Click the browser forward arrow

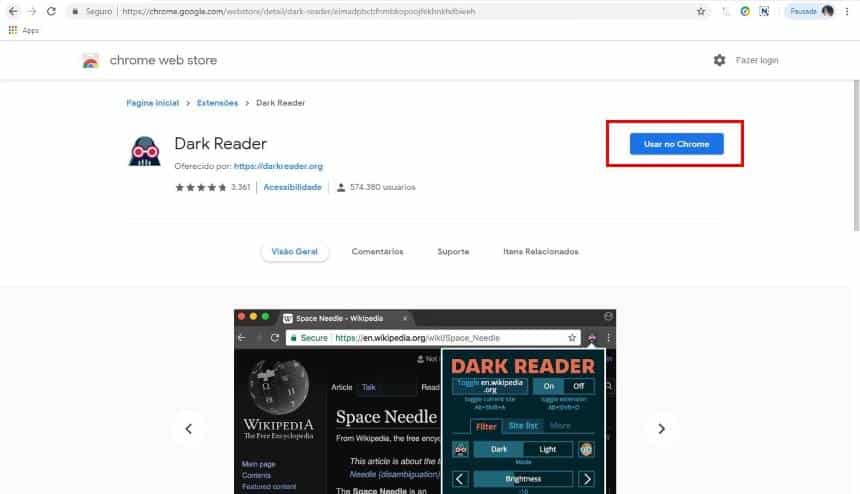(32, 11)
